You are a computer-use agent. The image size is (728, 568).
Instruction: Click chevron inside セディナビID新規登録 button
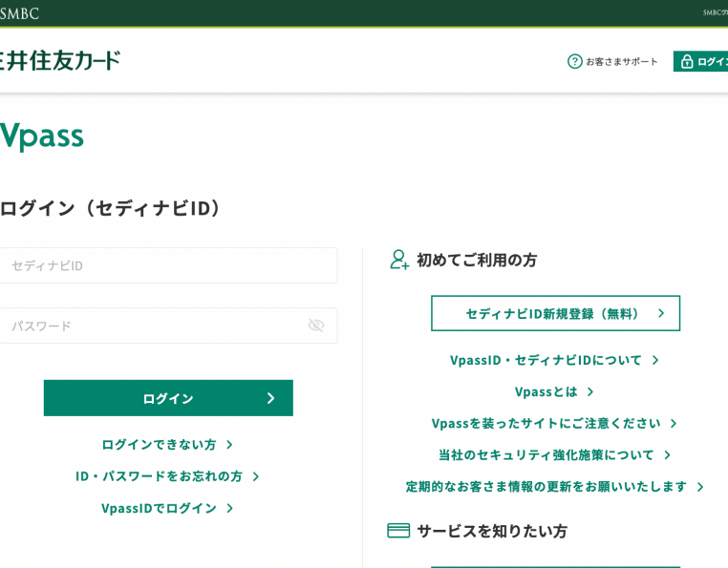[x=661, y=313]
